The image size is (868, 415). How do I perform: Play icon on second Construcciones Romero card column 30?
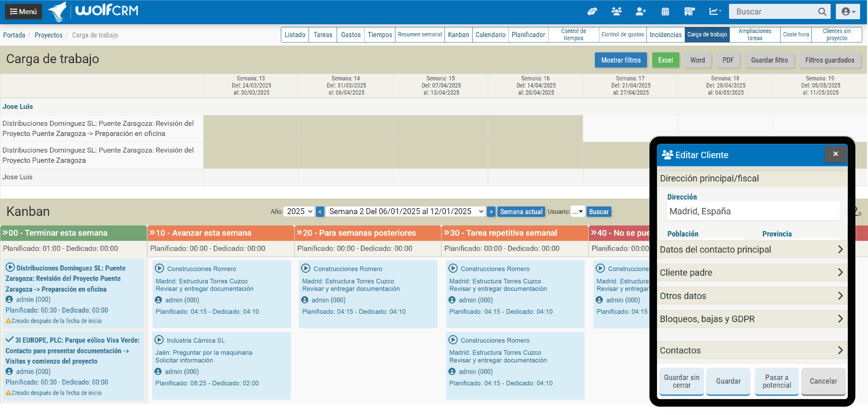[453, 340]
